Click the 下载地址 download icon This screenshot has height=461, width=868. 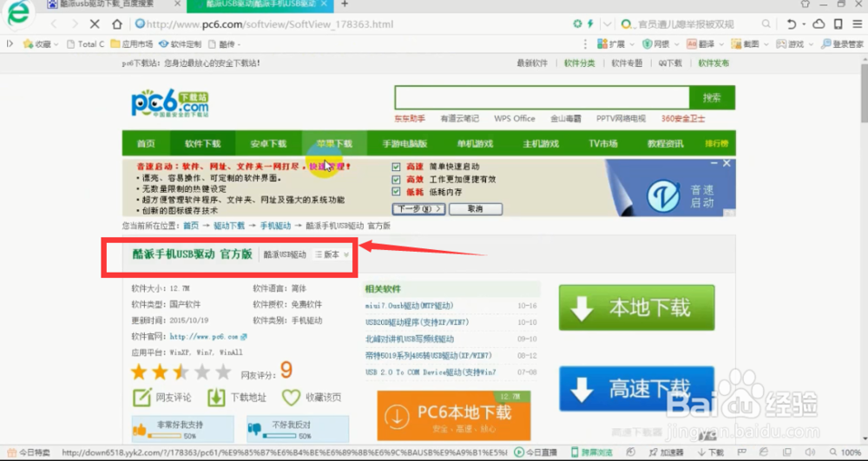216,398
